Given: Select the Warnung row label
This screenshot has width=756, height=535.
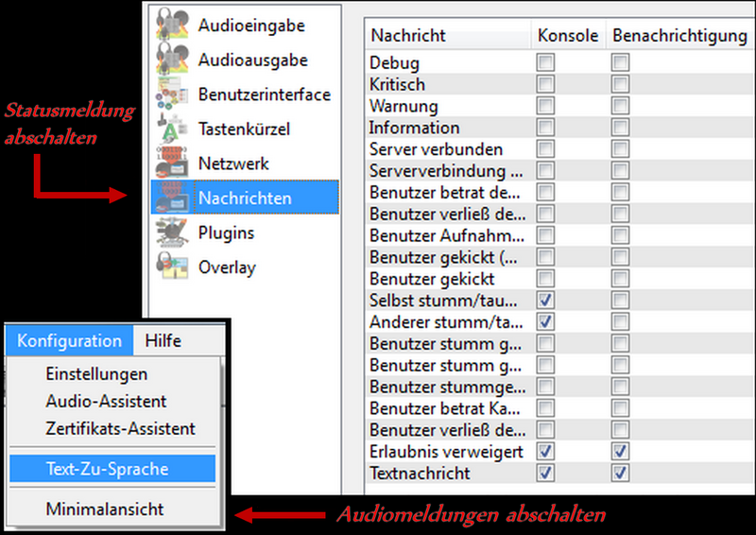Looking at the screenshot, I should coord(404,106).
